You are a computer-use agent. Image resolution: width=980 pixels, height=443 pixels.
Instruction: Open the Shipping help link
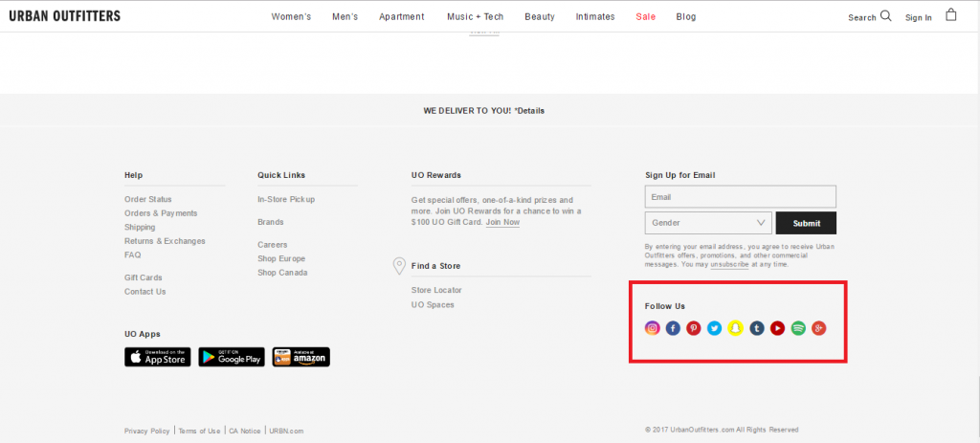(140, 228)
